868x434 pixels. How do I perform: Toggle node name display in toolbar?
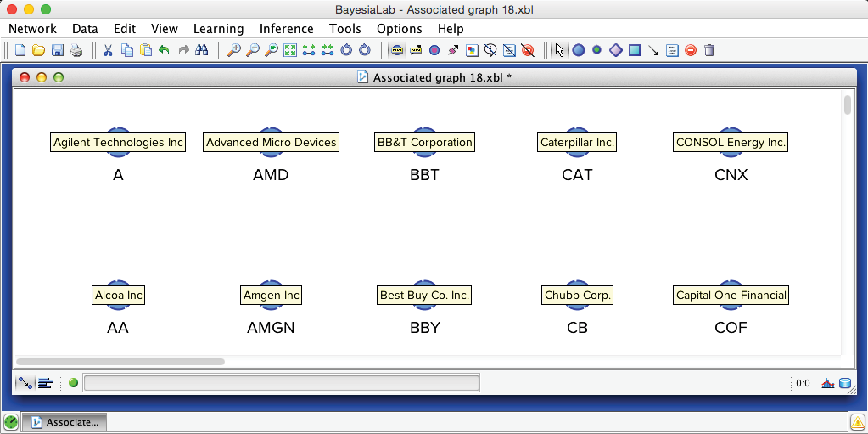coord(397,50)
